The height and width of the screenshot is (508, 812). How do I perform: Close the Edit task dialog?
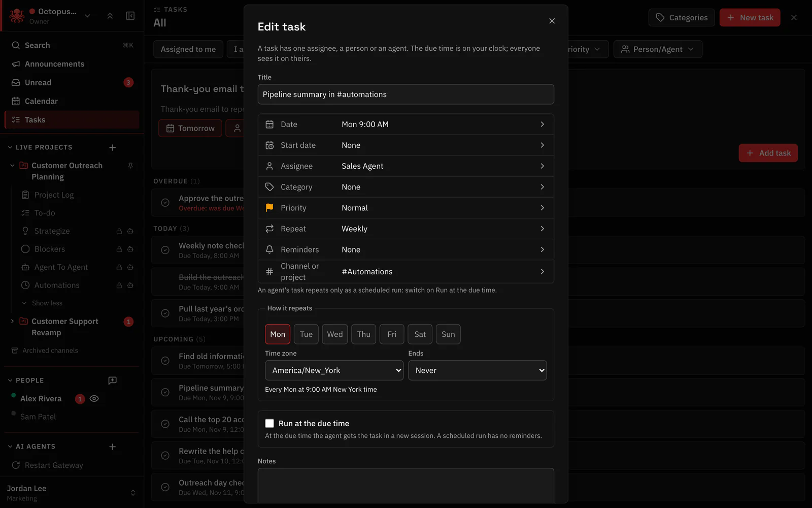click(x=552, y=21)
